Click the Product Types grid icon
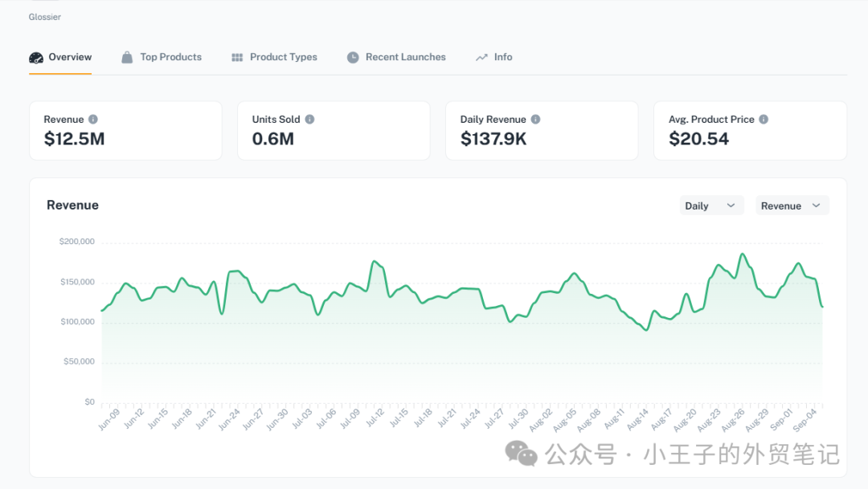Image resolution: width=868 pixels, height=489 pixels. (237, 58)
